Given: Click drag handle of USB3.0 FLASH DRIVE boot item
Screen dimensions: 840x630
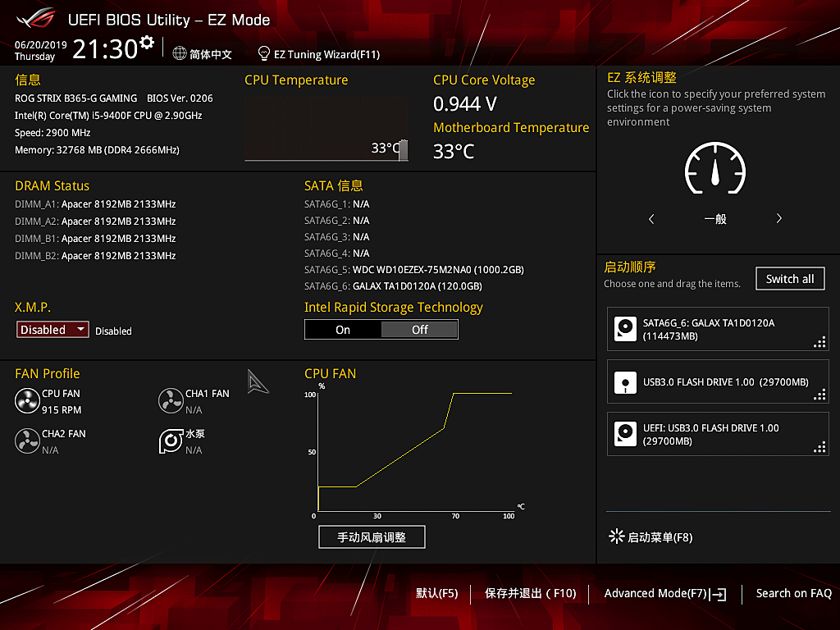Looking at the screenshot, I should click(819, 395).
